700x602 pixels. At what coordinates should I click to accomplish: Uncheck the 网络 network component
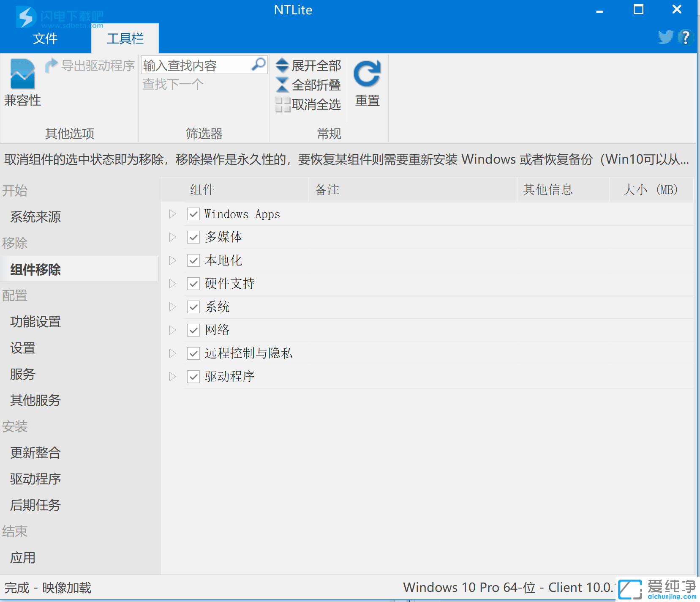[x=193, y=330]
